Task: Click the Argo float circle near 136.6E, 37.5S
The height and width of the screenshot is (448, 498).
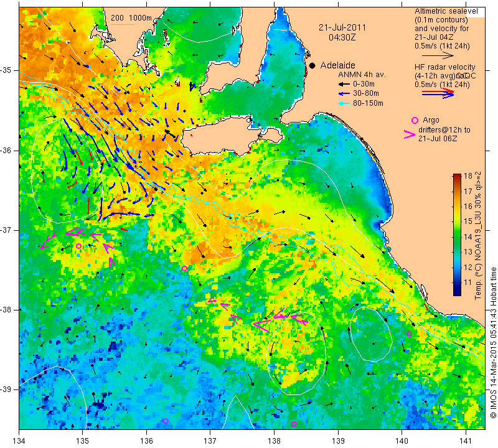Action: pyautogui.click(x=184, y=269)
